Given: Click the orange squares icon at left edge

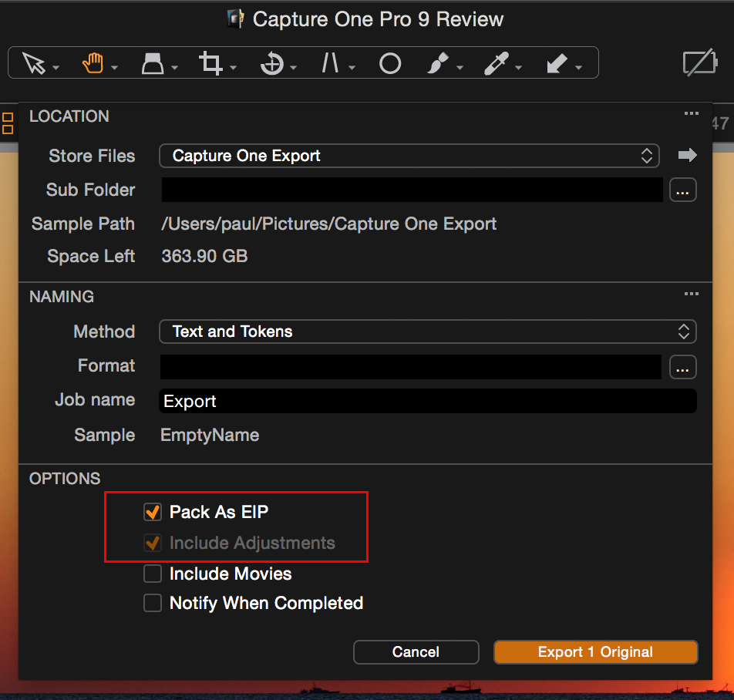Looking at the screenshot, I should click(8, 123).
